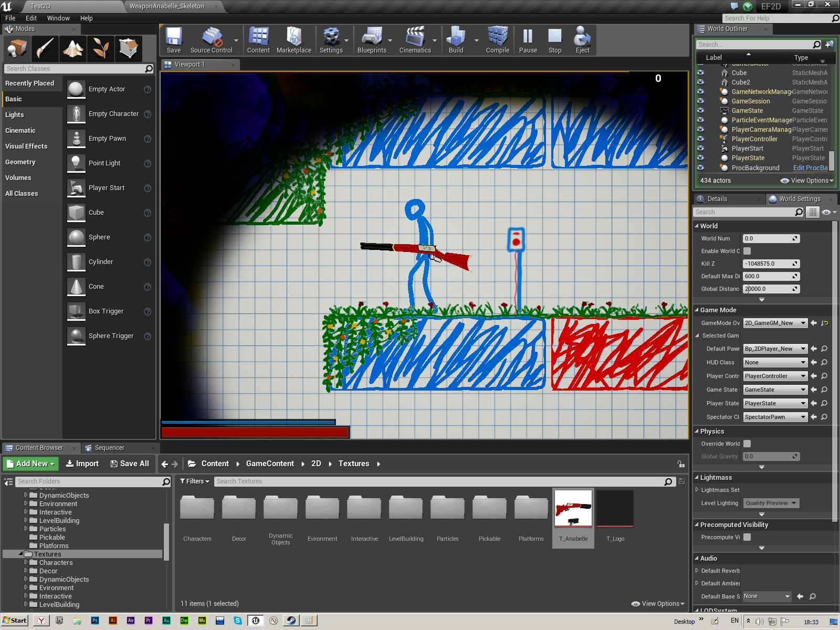Toggle property matrix grid icon in Details

click(813, 212)
